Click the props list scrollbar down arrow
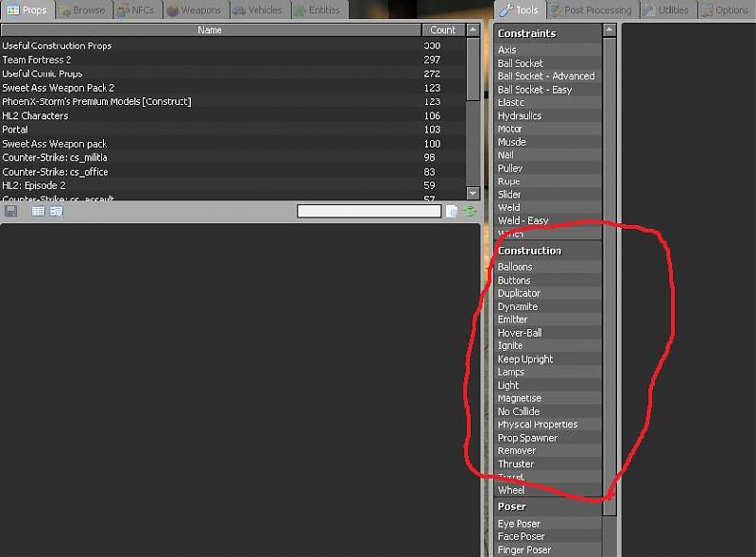Image resolution: width=756 pixels, height=557 pixels. tap(473, 194)
